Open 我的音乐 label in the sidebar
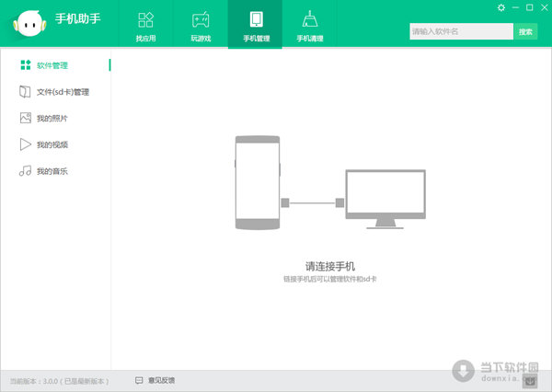 (52, 171)
